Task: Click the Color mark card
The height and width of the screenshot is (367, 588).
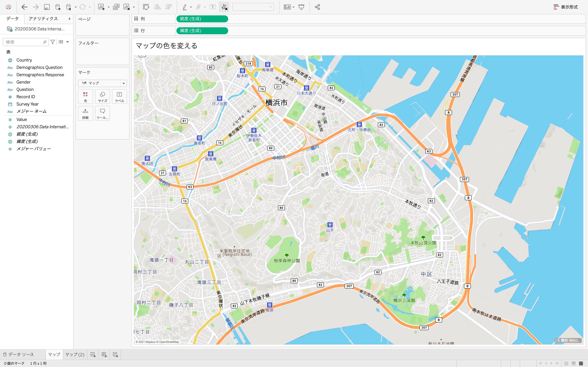Action: click(x=85, y=97)
